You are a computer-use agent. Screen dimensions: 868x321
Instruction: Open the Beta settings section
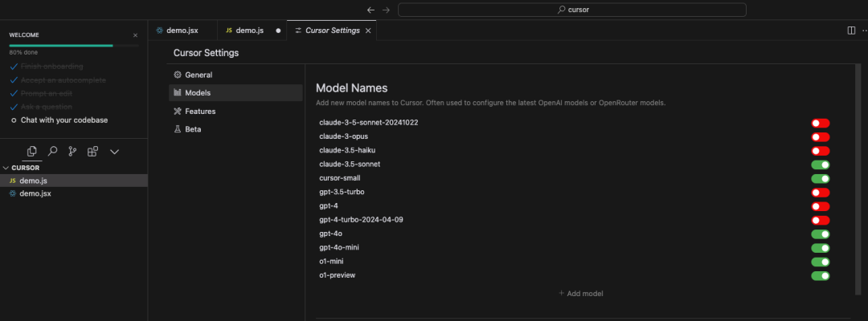coord(235,129)
